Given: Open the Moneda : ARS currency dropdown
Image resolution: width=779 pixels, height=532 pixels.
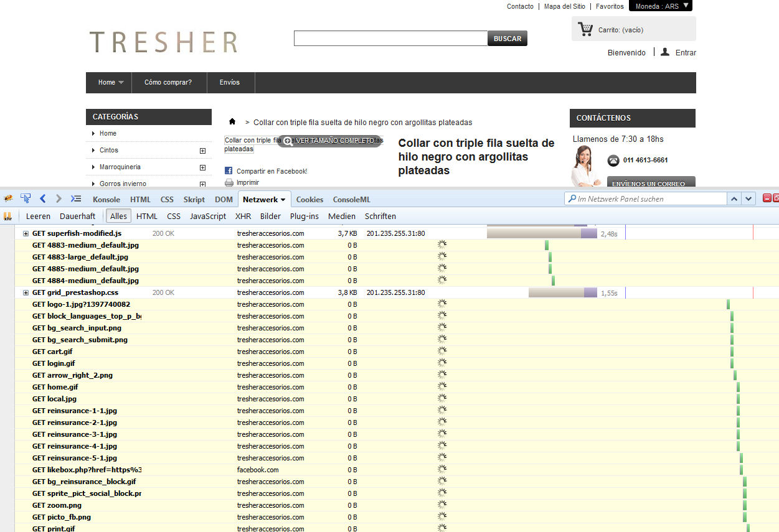Looking at the screenshot, I should (x=660, y=6).
